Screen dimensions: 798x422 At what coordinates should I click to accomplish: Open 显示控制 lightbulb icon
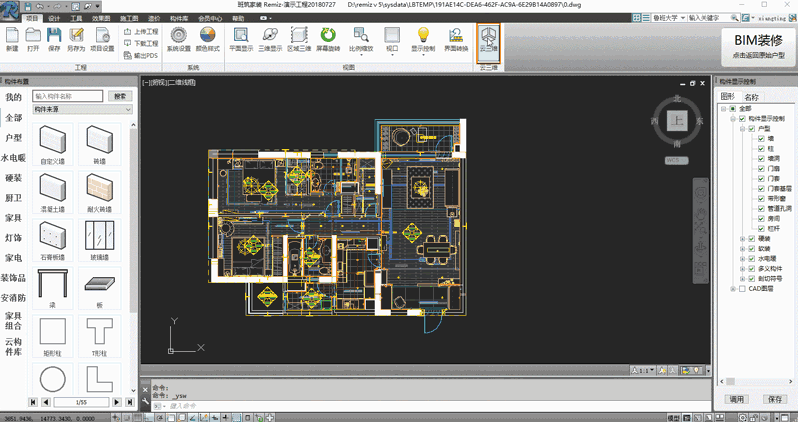423,39
